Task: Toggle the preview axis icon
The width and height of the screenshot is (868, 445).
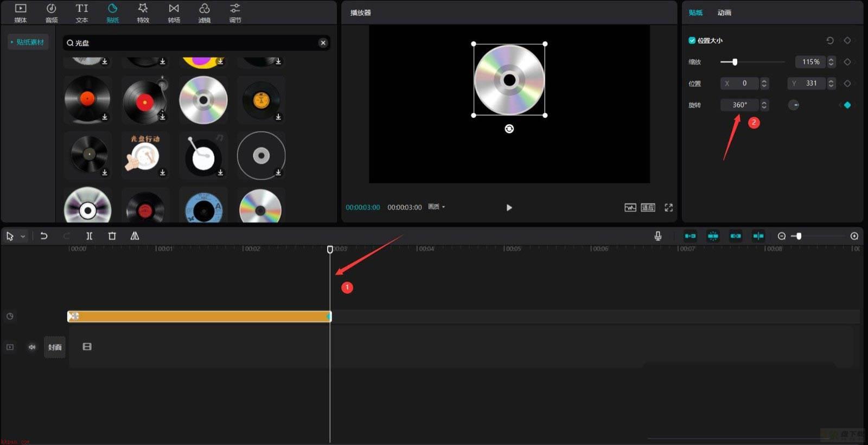Action: point(758,236)
